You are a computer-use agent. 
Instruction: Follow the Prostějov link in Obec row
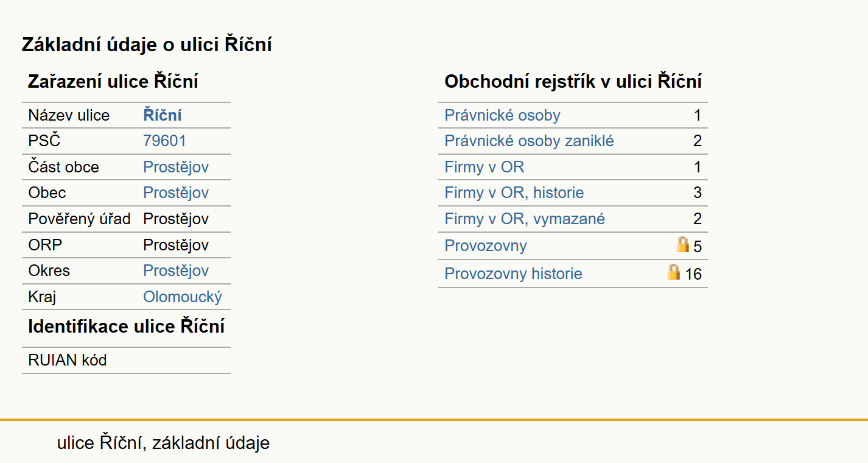pos(176,193)
